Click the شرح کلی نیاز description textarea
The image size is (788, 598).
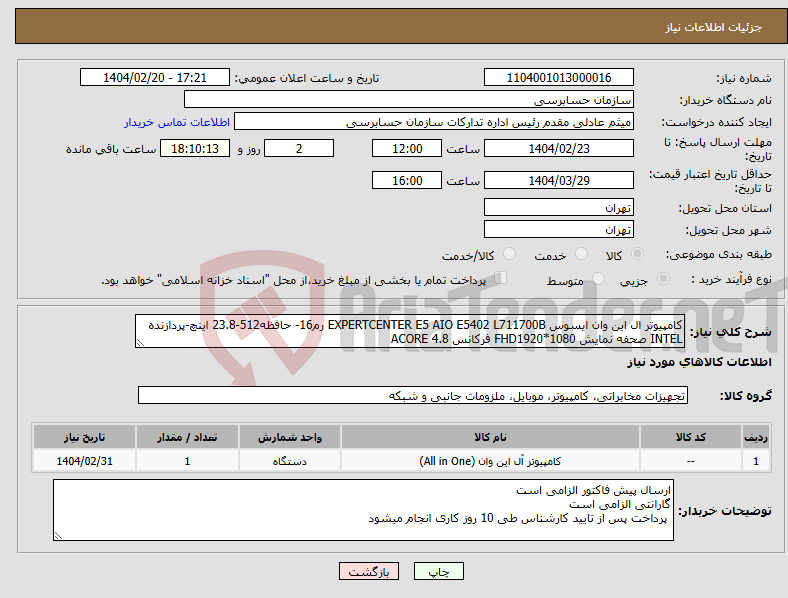click(410, 332)
